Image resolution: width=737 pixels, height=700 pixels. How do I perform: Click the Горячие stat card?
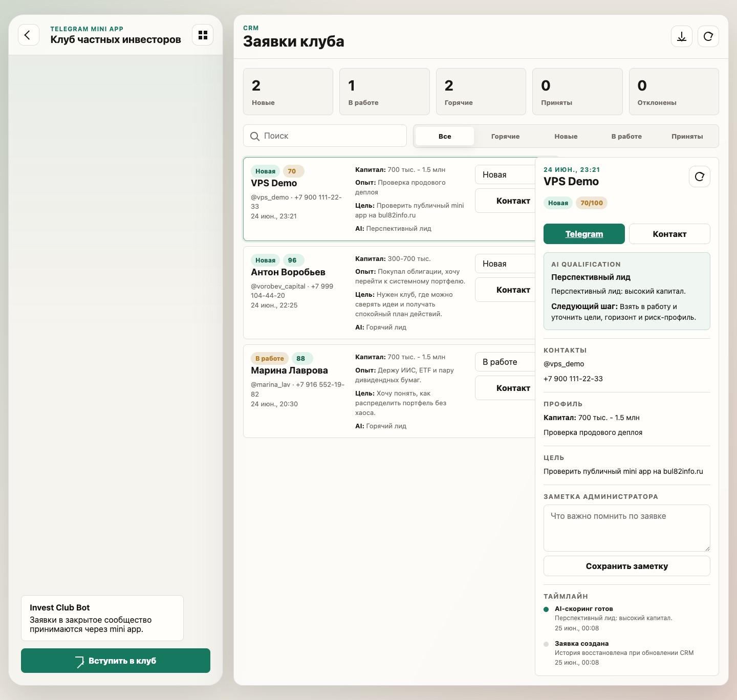[x=481, y=92]
